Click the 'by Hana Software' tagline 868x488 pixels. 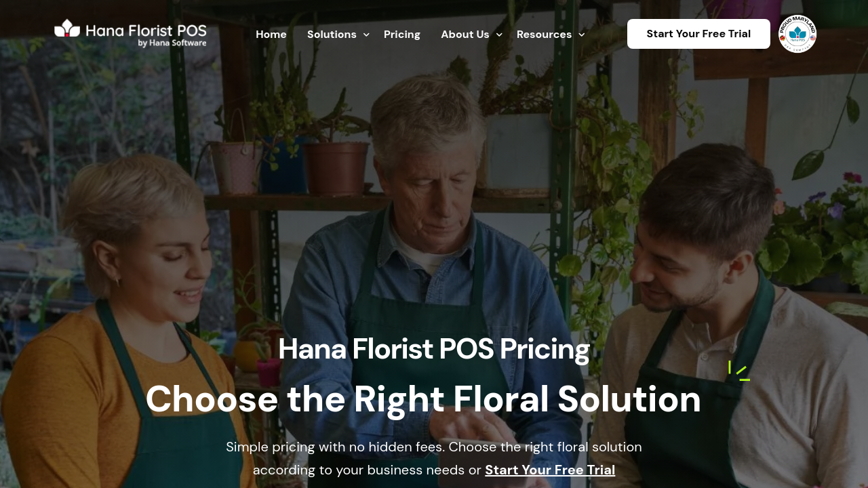(172, 43)
